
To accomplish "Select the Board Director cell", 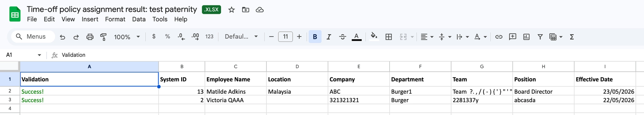I will click(x=543, y=91).
